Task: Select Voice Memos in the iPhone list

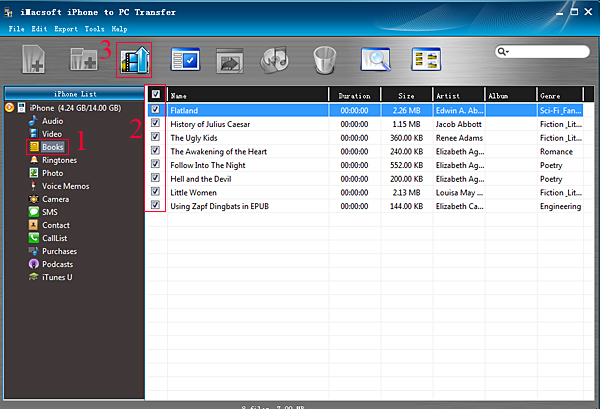Action: click(x=65, y=186)
